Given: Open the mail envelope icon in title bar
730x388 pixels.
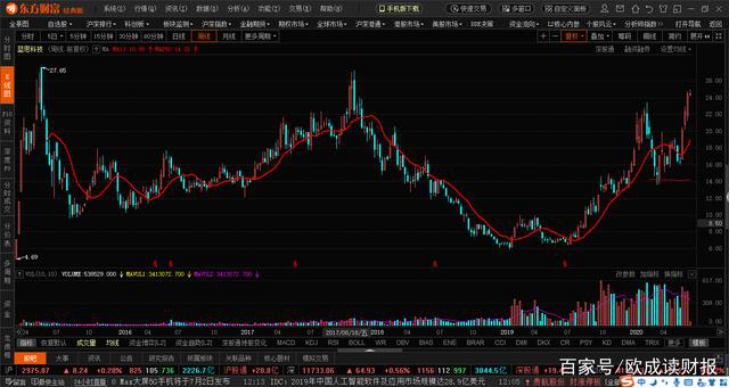Looking at the screenshot, I should 619,8.
